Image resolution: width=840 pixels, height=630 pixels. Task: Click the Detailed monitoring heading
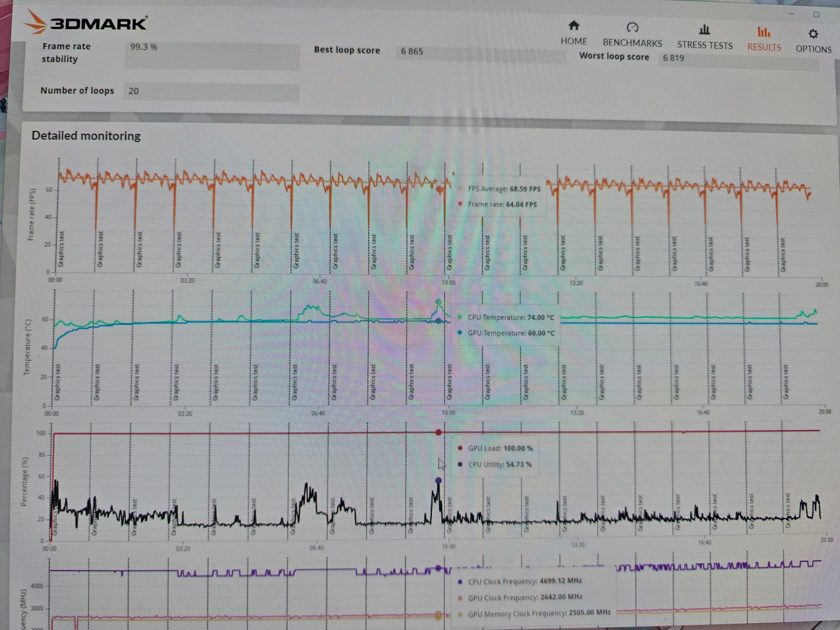tap(86, 136)
